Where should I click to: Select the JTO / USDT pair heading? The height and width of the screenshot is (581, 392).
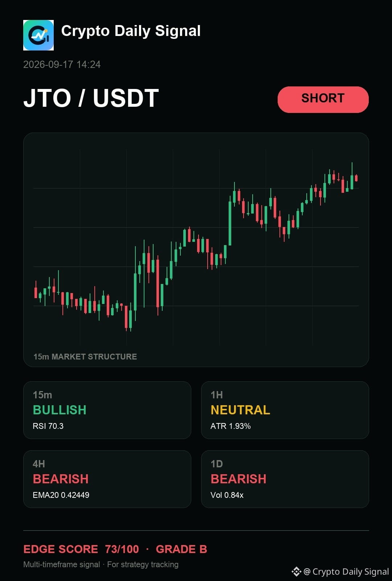click(x=91, y=98)
